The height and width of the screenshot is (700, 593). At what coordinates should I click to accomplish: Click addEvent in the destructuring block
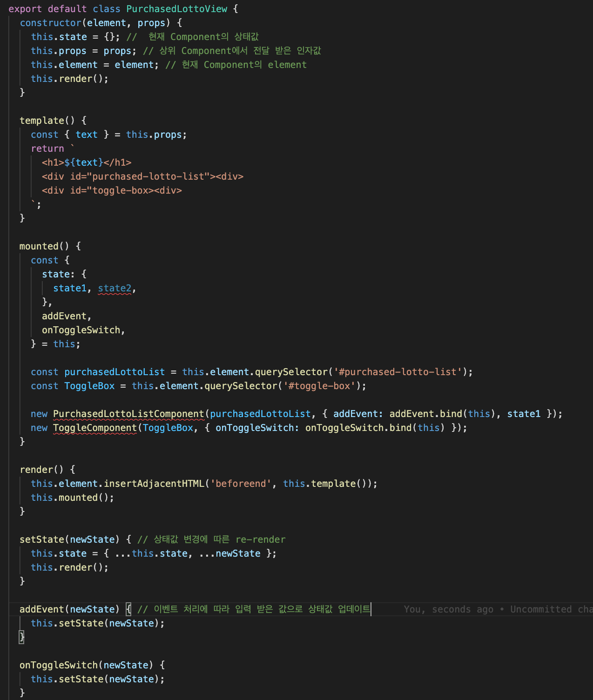click(64, 316)
